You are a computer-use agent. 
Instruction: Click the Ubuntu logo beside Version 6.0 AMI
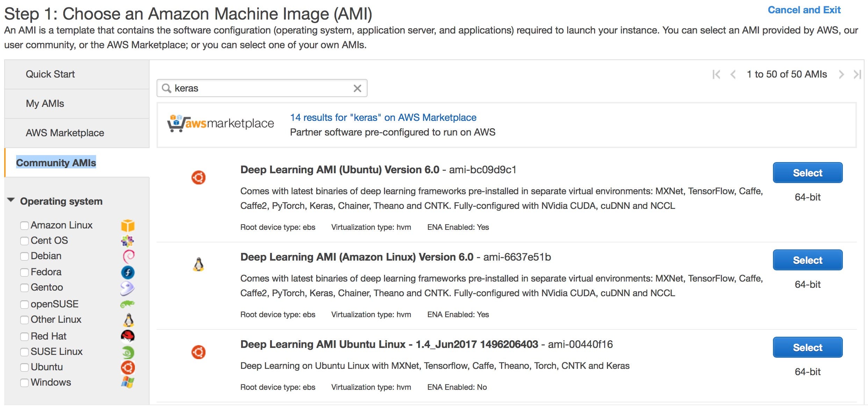click(x=198, y=177)
